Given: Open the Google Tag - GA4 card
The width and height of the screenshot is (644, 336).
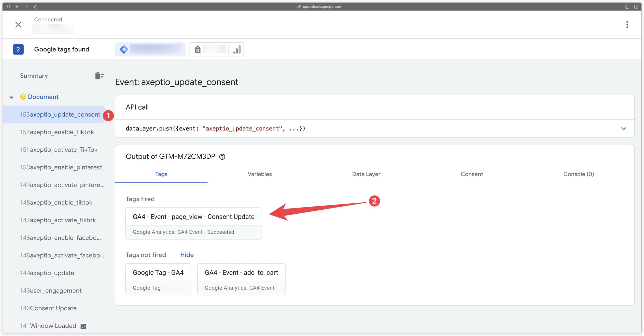Looking at the screenshot, I should pos(158,279).
